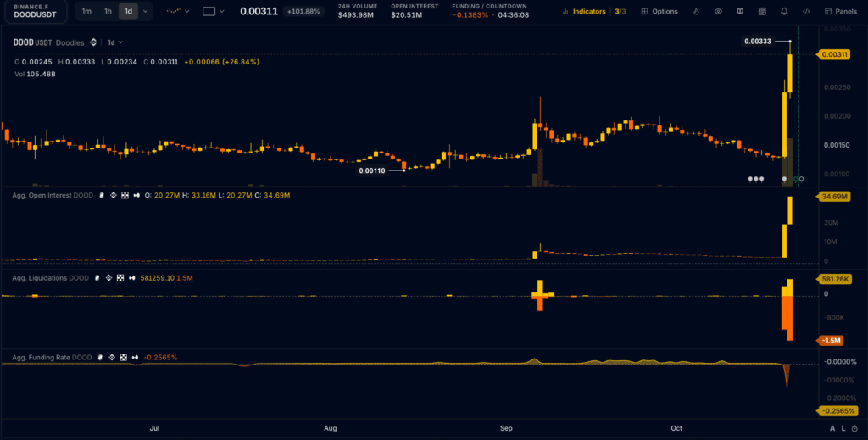Click Binance logo icon in Funding Rate row
Viewport: 868px width, 440px height.
click(x=112, y=358)
